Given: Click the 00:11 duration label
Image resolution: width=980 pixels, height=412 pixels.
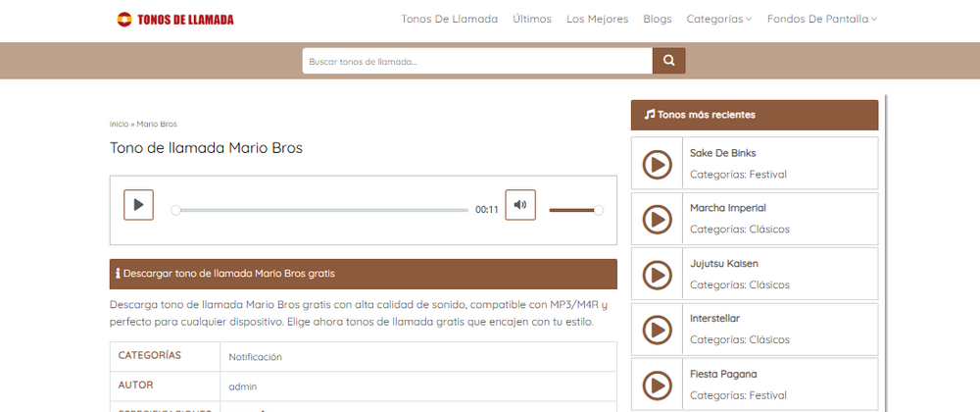Looking at the screenshot, I should click(487, 210).
